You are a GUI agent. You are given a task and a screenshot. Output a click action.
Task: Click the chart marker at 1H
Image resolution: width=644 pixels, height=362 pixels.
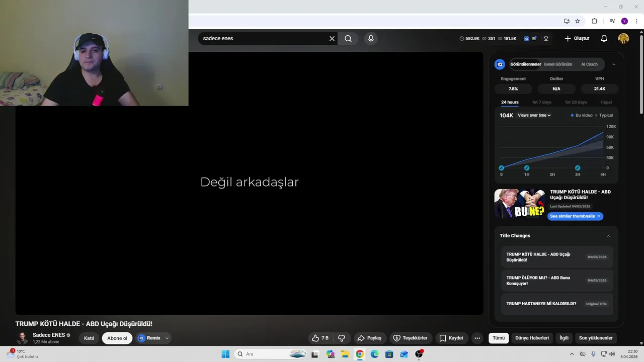527,168
